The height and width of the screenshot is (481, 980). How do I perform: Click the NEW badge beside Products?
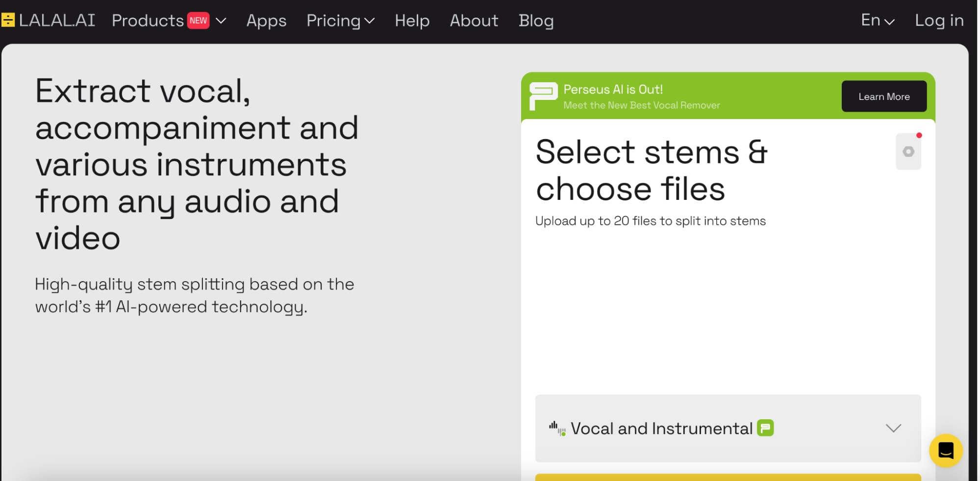pyautogui.click(x=198, y=21)
